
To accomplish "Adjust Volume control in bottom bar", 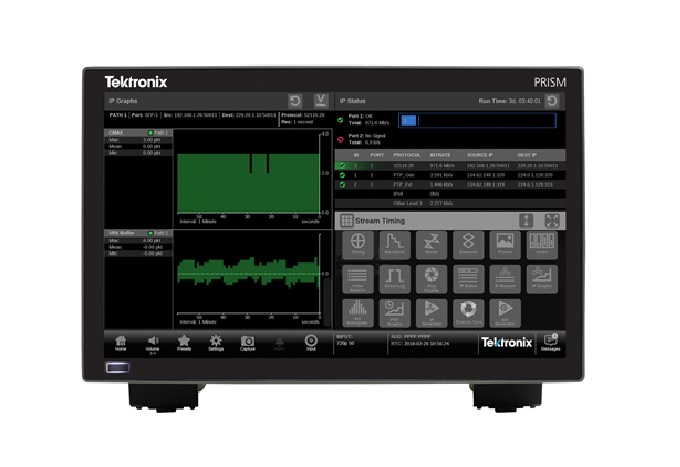I will tap(152, 343).
